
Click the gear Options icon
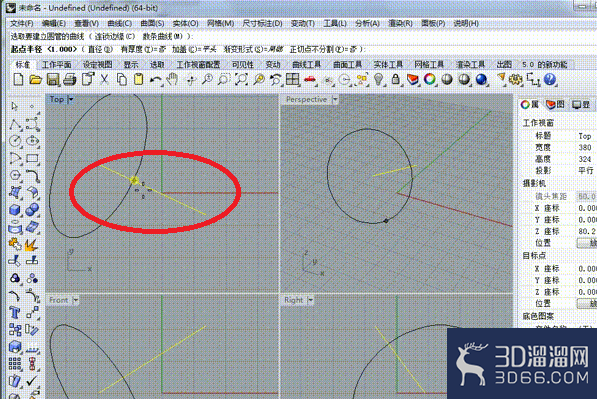(516, 79)
